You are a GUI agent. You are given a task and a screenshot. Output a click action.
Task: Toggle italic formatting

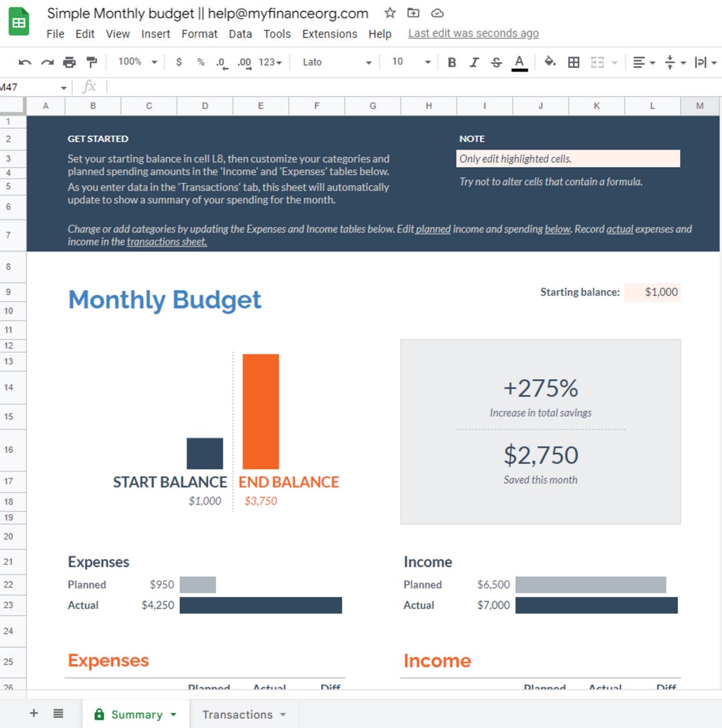(x=474, y=62)
